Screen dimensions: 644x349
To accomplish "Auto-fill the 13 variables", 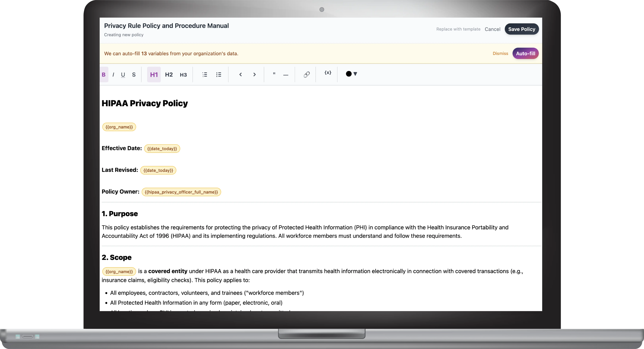I will click(525, 53).
